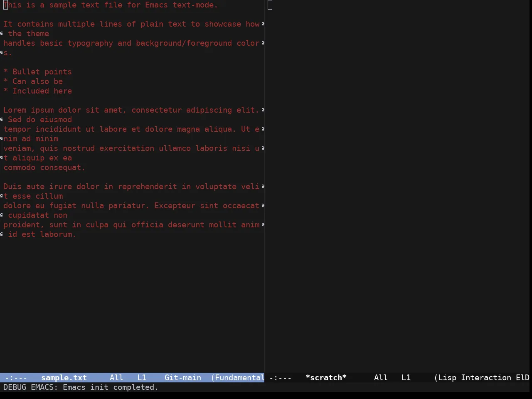This screenshot has width=532, height=399.
Task: Click L1 line number in scratch mode line
Action: [x=406, y=377]
